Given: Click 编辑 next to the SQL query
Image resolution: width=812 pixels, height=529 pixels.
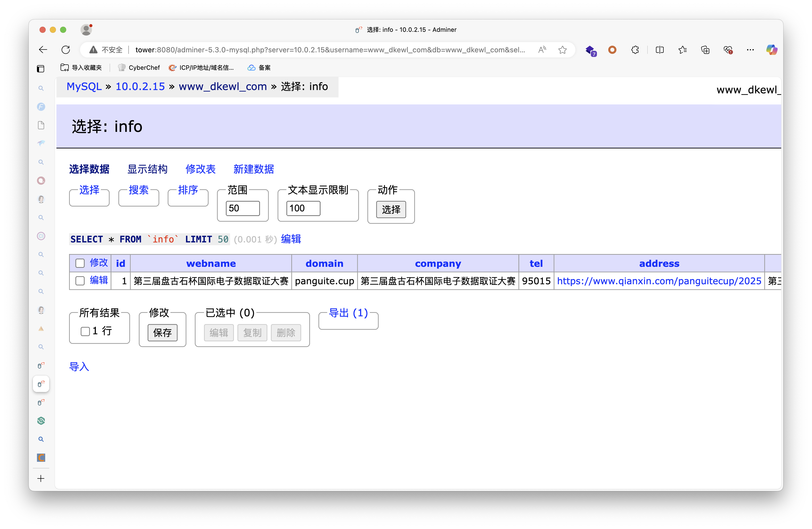Looking at the screenshot, I should pyautogui.click(x=291, y=239).
